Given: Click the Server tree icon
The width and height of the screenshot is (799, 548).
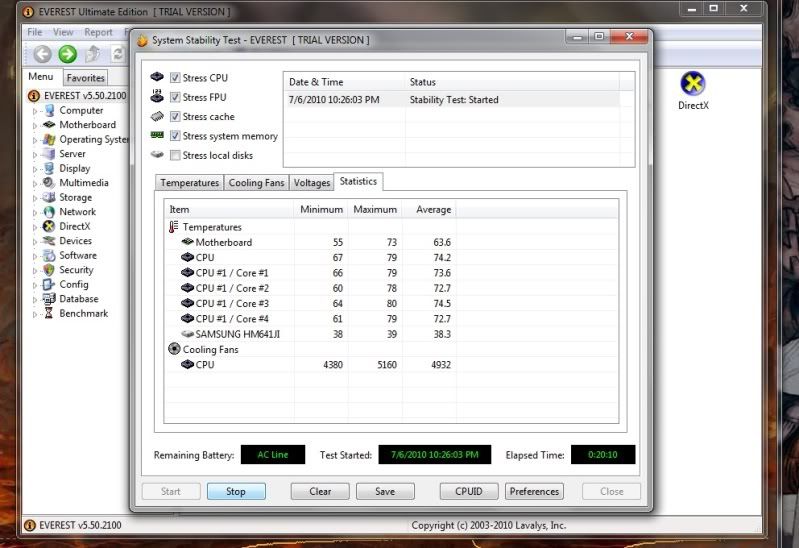Looking at the screenshot, I should point(49,153).
